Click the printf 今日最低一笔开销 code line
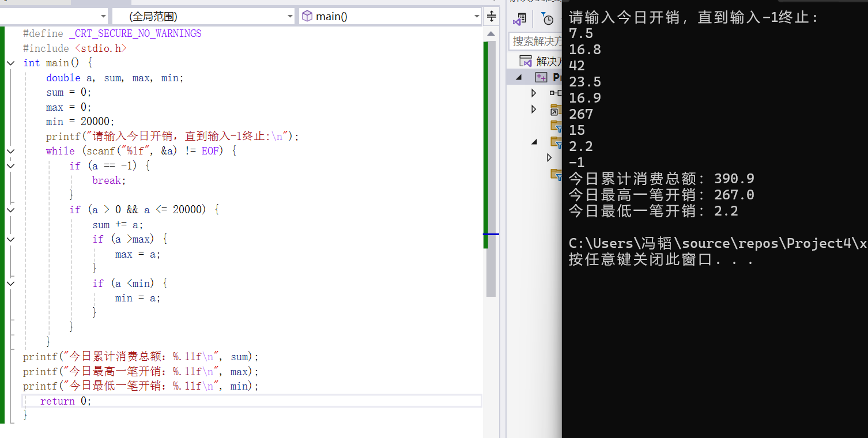Image resolution: width=868 pixels, height=438 pixels. pos(141,386)
